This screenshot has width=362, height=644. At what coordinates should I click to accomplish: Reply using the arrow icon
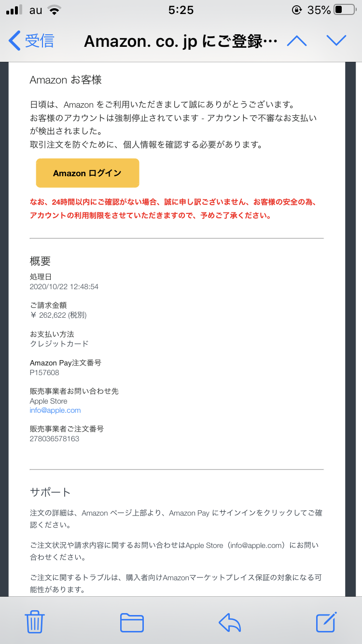(x=230, y=622)
